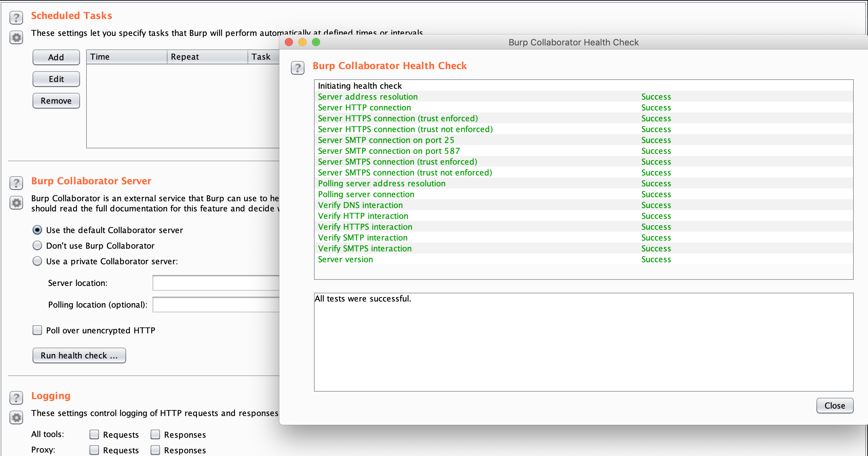Open the Logging section gear options
The width and height of the screenshot is (868, 456).
16,417
